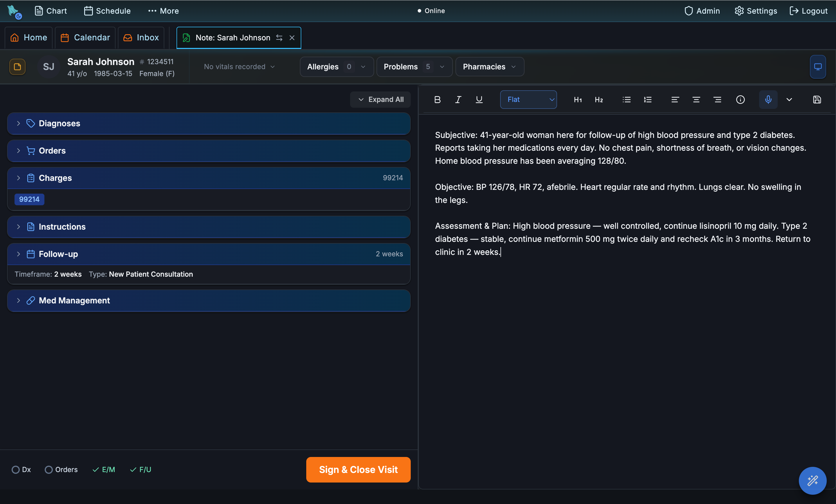Screen dimensions: 836x504
Task: Click the Online status indicator
Action: pyautogui.click(x=431, y=11)
